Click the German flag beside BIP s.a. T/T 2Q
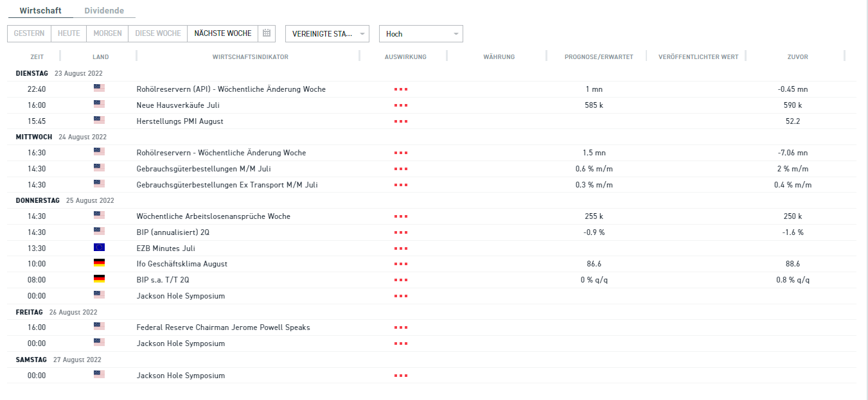The image size is (868, 400). pyautogui.click(x=99, y=279)
